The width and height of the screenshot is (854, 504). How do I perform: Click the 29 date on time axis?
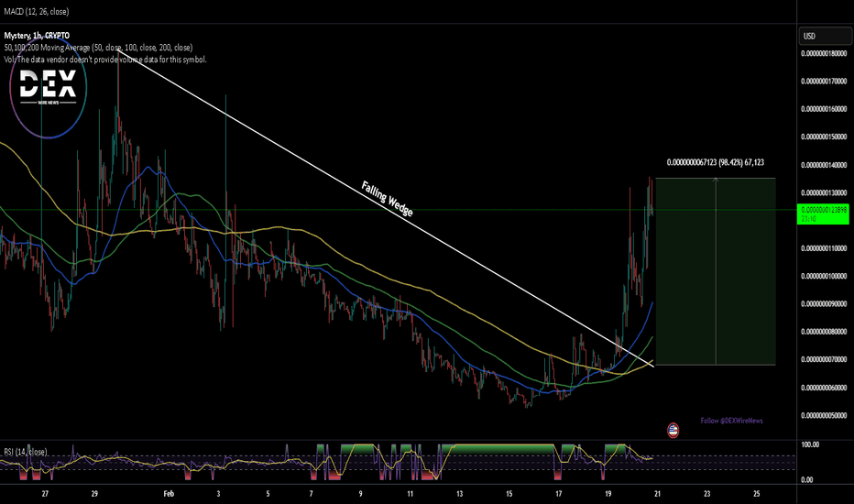(94, 494)
